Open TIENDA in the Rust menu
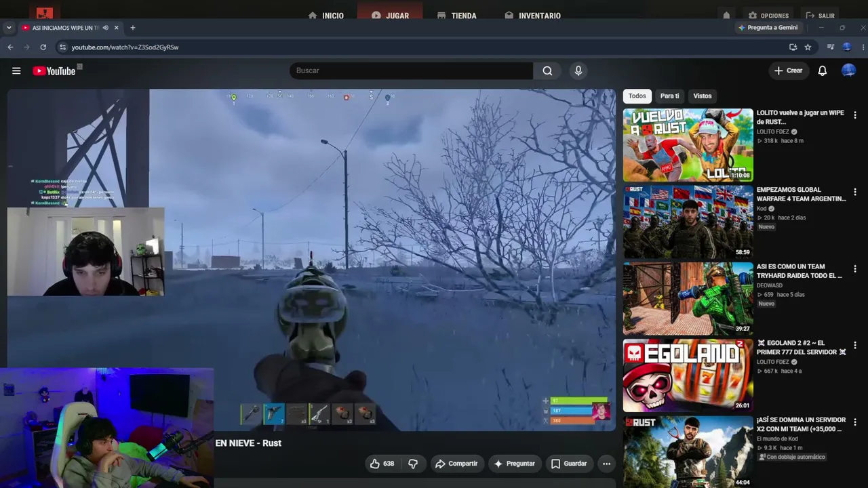The image size is (868, 488). pos(457,16)
